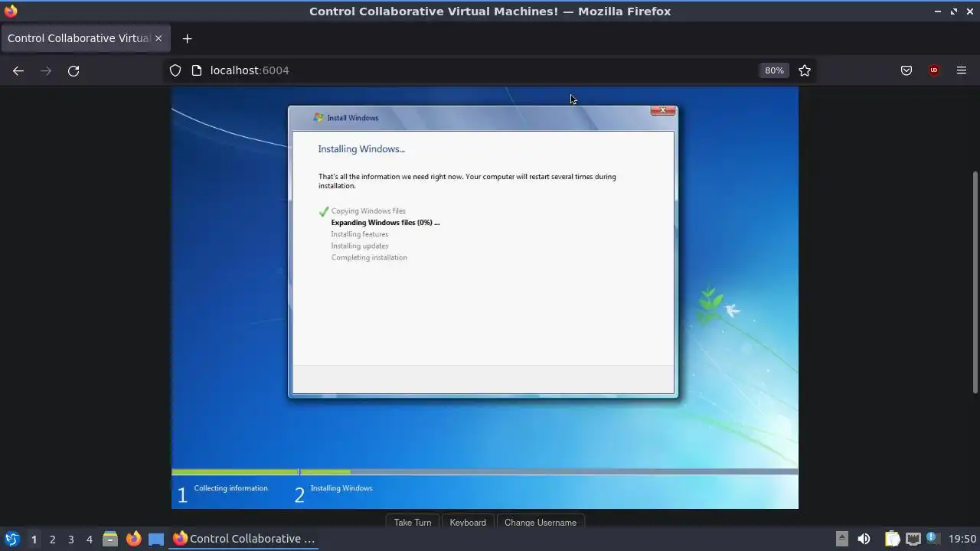Image resolution: width=980 pixels, height=551 pixels.
Task: Maximize the Firefox window
Action: tap(954, 11)
